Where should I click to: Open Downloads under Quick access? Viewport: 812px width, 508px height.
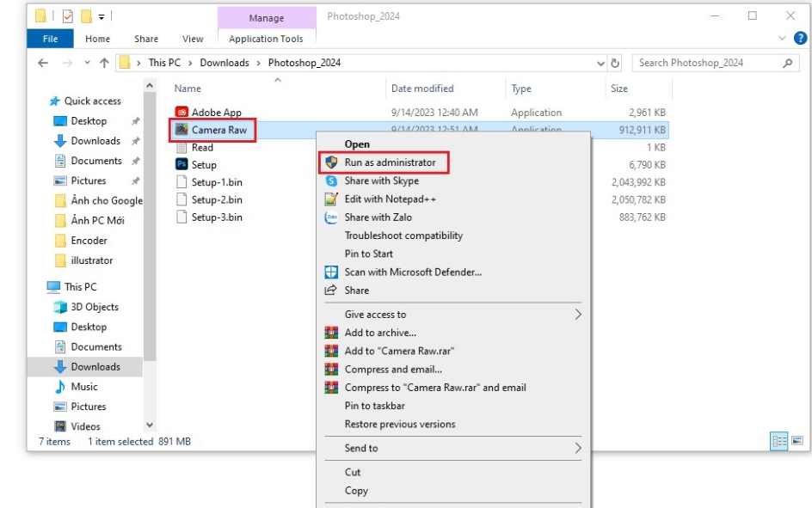tap(95, 141)
